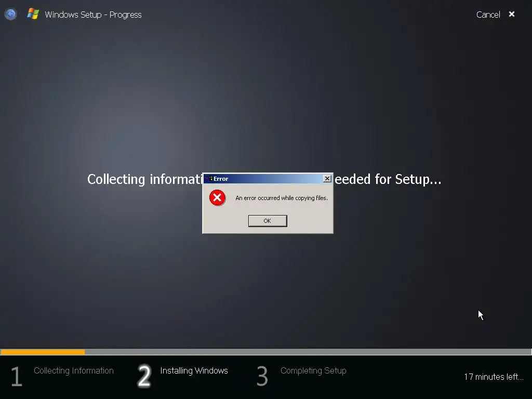Click the 'Collecting information' heading text
532x399 pixels.
(x=145, y=179)
